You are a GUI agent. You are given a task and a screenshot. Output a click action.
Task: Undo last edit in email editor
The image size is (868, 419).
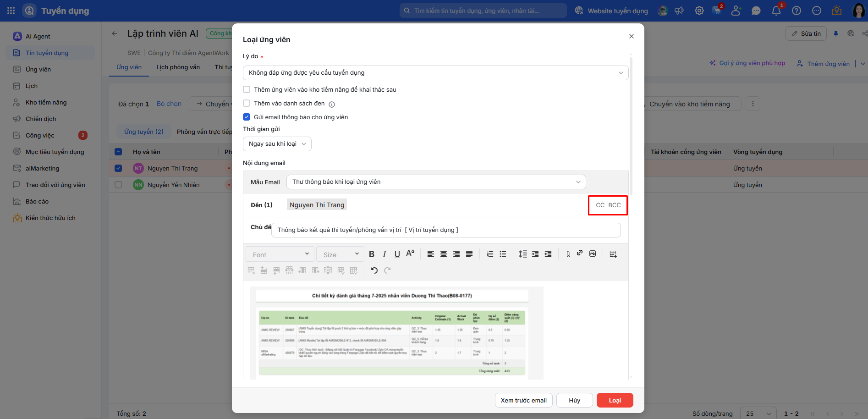[374, 270]
